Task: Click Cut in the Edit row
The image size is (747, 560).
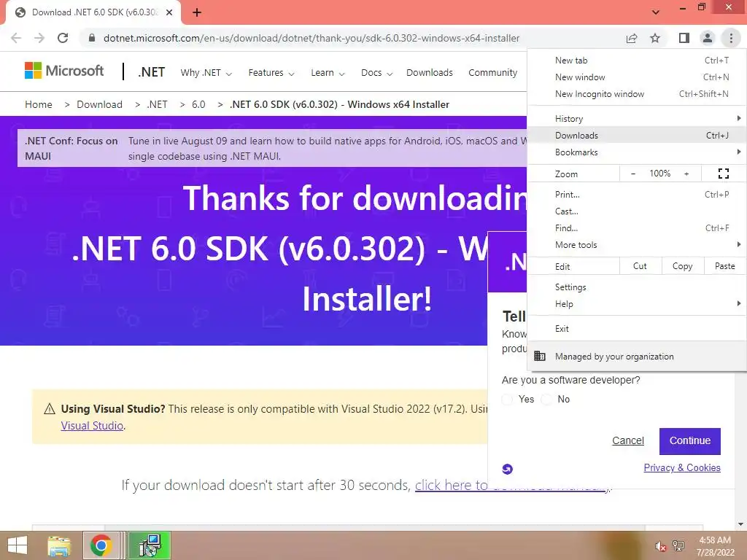Action: click(640, 266)
